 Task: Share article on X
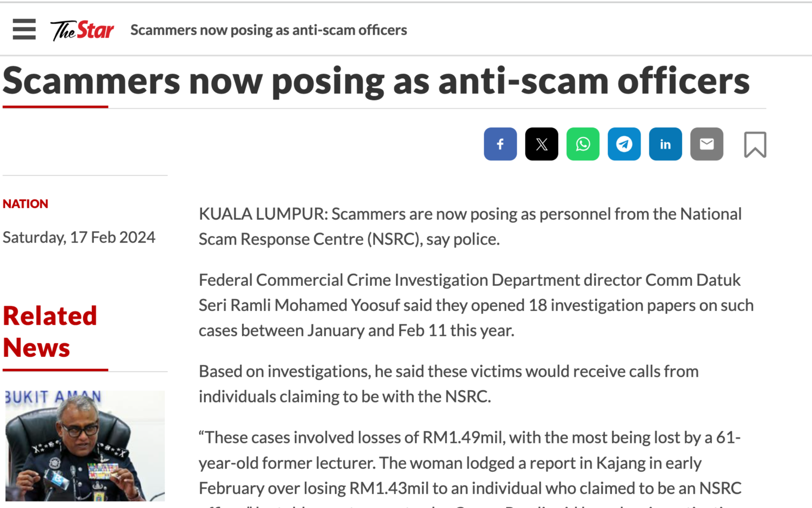pyautogui.click(x=541, y=144)
